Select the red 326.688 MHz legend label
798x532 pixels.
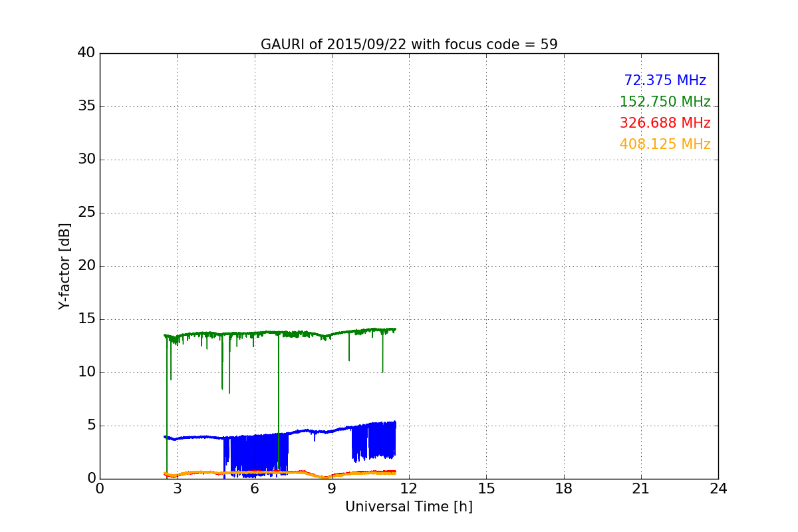[x=665, y=123]
